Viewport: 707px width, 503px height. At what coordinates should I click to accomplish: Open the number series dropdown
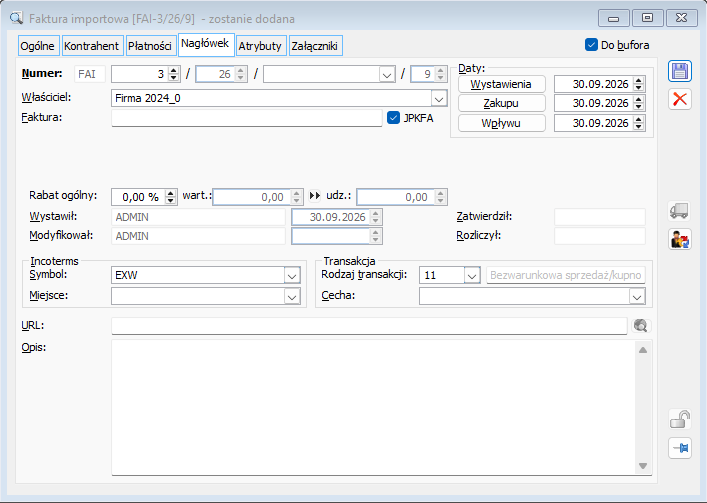pos(387,74)
